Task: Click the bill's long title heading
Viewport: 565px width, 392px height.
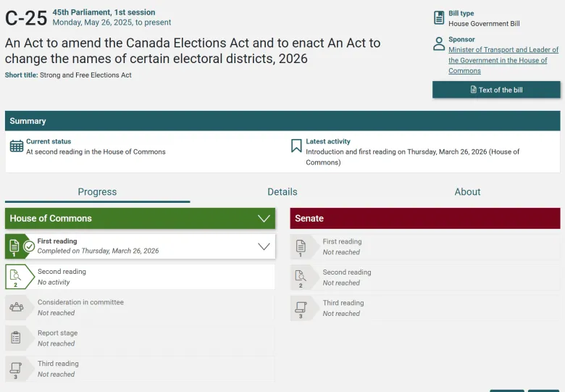Action: pyautogui.click(x=193, y=51)
